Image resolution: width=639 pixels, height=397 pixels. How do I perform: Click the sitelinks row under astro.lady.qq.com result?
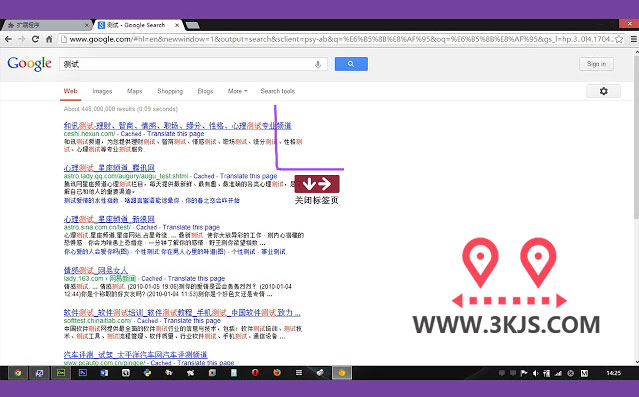152,201
